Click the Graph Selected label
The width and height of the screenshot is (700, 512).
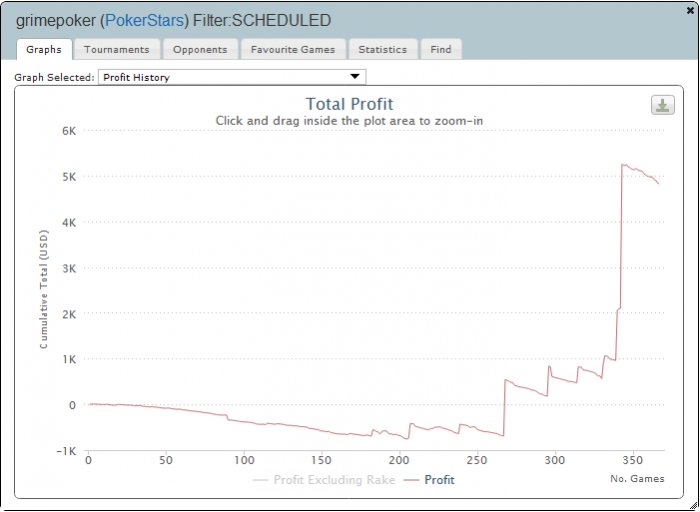pos(54,77)
